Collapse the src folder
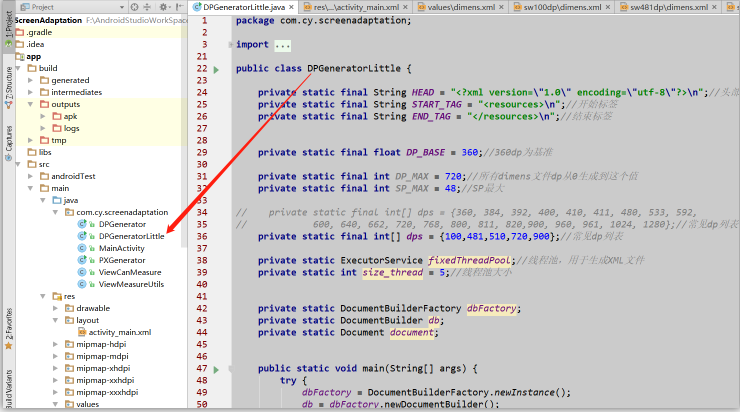The height and width of the screenshot is (412, 740). click(18, 164)
